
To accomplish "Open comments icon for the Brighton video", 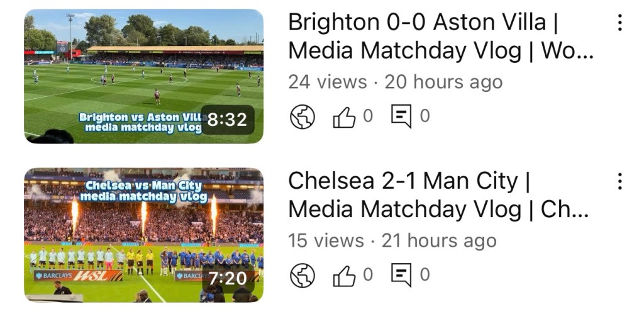I will pyautogui.click(x=401, y=116).
